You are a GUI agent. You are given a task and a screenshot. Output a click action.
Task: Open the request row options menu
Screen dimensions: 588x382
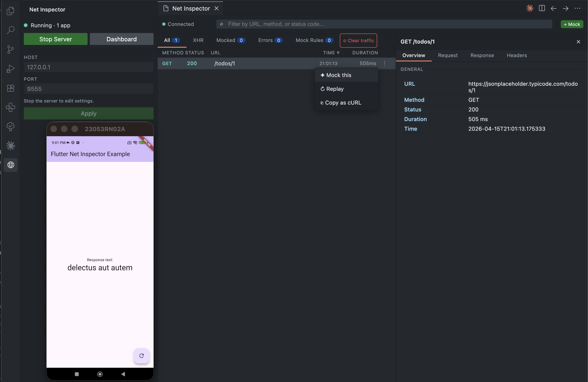pos(385,64)
